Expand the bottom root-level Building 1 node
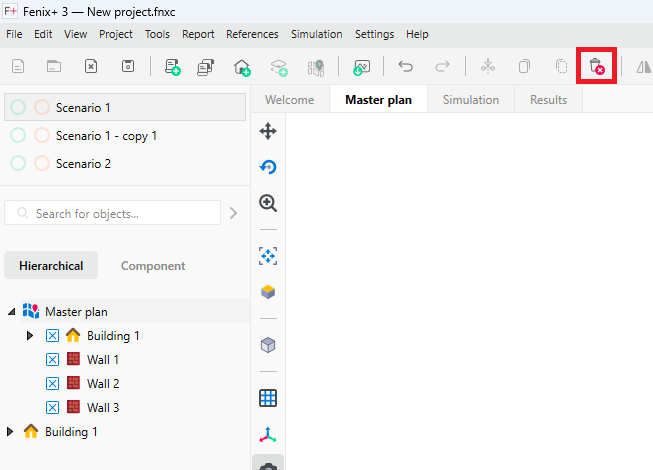Image resolution: width=653 pixels, height=470 pixels. coord(11,432)
